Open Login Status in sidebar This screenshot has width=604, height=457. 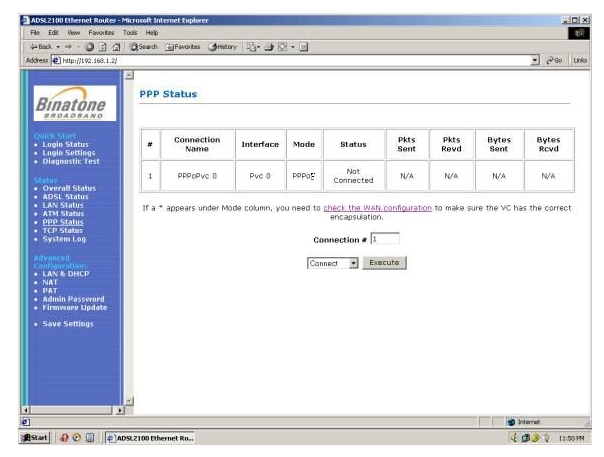pyautogui.click(x=65, y=144)
